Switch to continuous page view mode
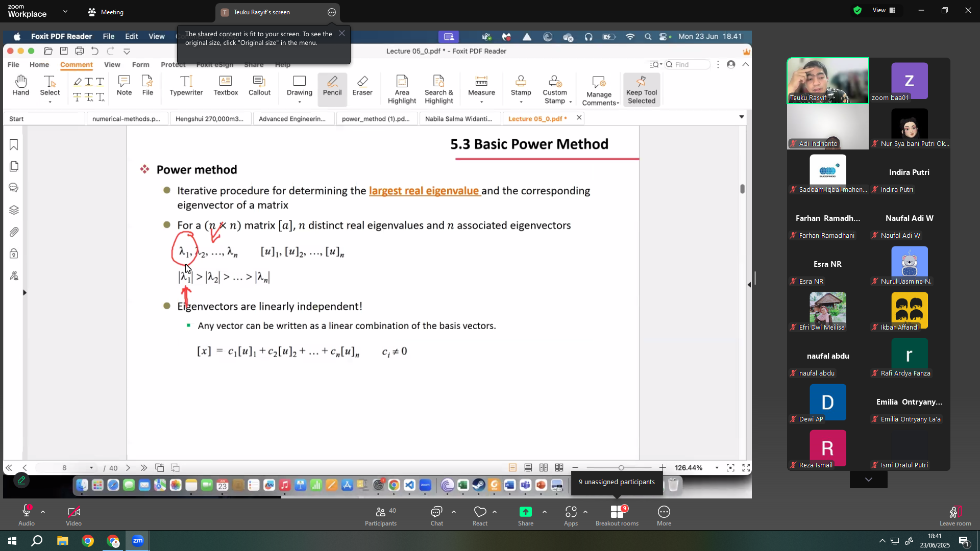This screenshot has width=980, height=551. pos(528,468)
